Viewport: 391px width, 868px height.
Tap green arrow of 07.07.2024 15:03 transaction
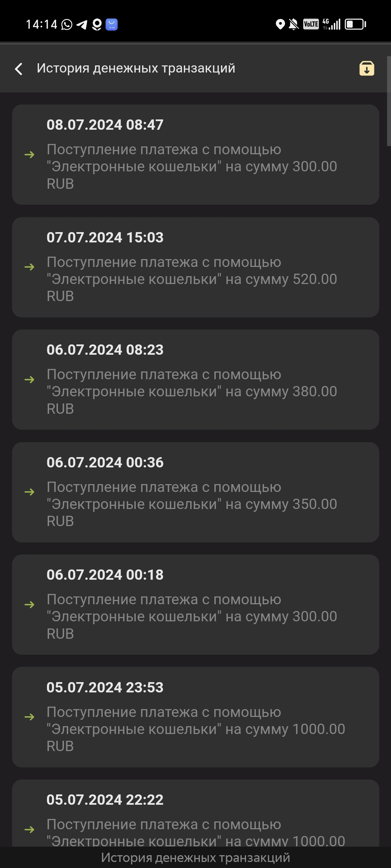30,267
